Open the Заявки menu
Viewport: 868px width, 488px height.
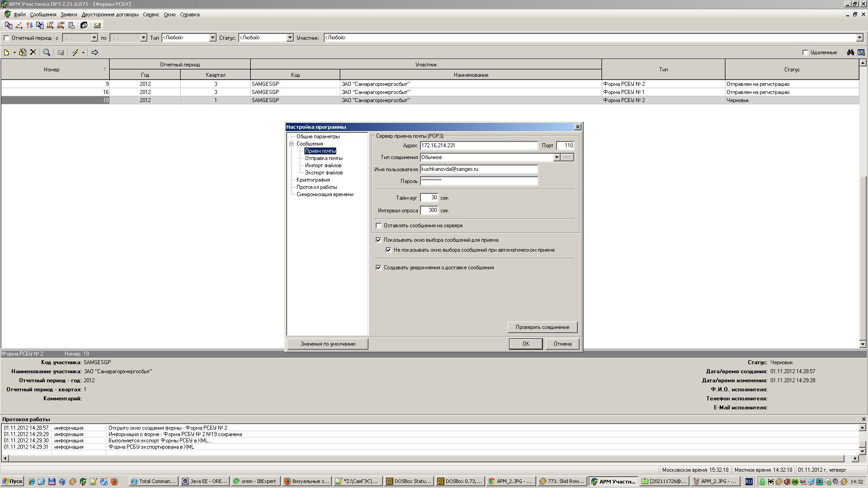point(69,14)
